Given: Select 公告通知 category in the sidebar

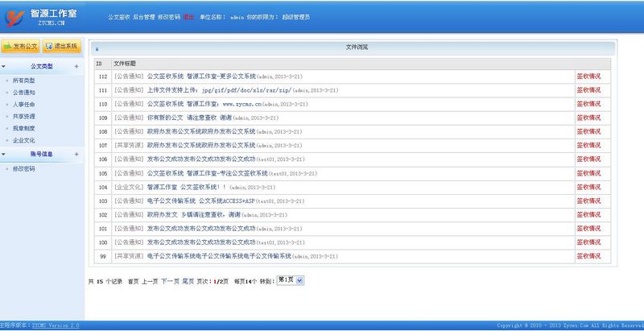Looking at the screenshot, I should (x=24, y=93).
